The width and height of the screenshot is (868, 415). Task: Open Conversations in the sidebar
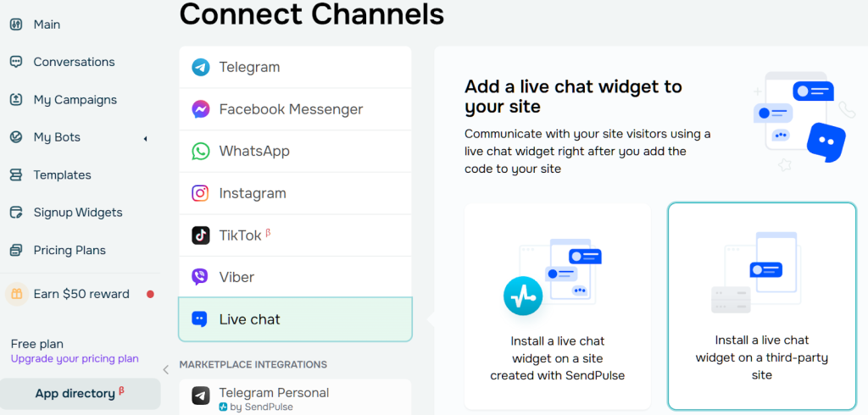coord(74,62)
